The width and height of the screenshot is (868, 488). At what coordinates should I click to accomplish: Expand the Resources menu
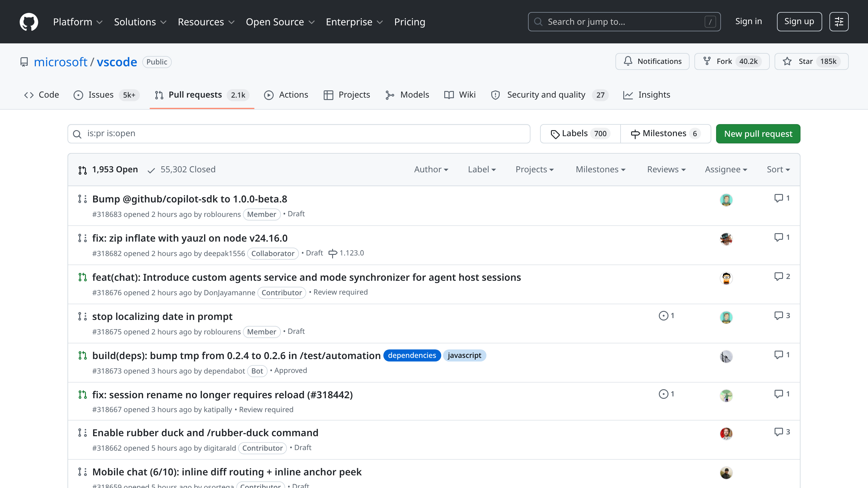click(206, 22)
